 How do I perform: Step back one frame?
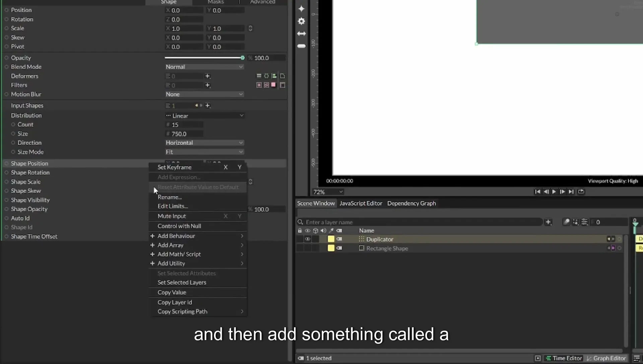[546, 192]
